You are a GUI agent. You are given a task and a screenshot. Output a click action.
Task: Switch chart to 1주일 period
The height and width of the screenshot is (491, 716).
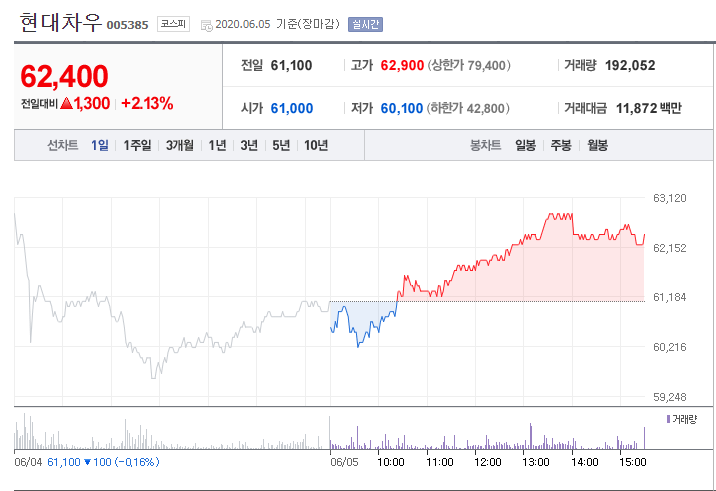click(x=137, y=145)
